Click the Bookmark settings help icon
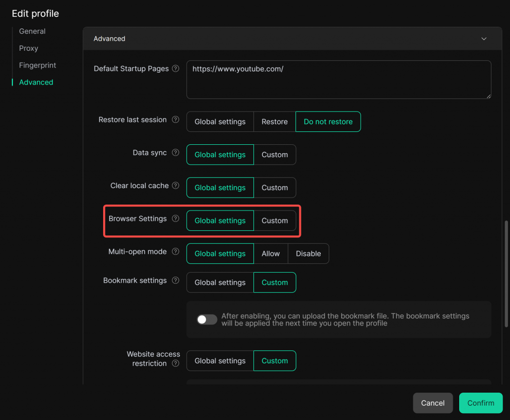510x420 pixels. coord(175,281)
